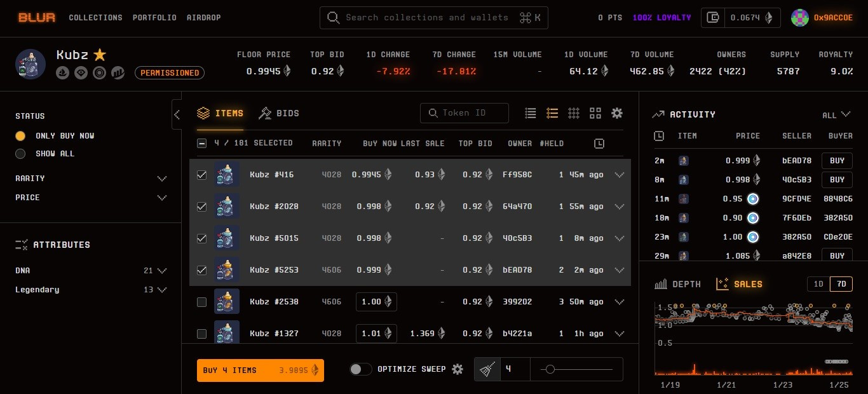Image resolution: width=868 pixels, height=394 pixels.
Task: Switch to the Items tab
Action: tap(220, 113)
